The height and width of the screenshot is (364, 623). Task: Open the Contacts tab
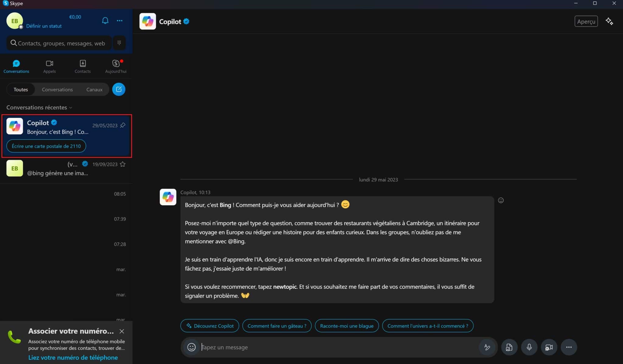82,67
